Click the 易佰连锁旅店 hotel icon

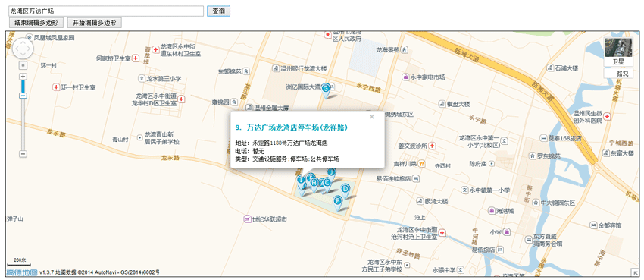[x=416, y=178]
